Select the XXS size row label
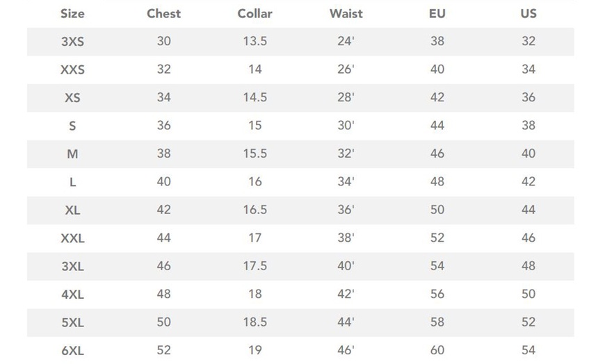605x364 pixels. [72, 69]
